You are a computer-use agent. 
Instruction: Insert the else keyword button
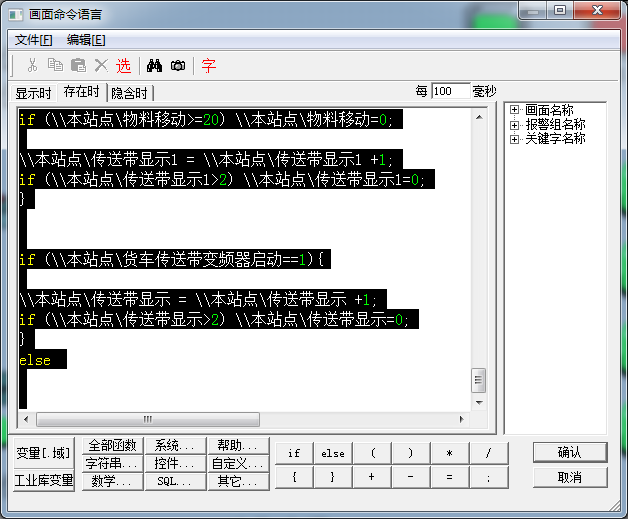[x=333, y=453]
